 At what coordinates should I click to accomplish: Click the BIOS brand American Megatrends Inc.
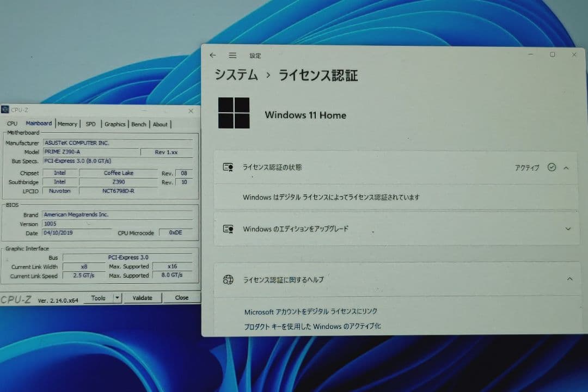pos(118,215)
